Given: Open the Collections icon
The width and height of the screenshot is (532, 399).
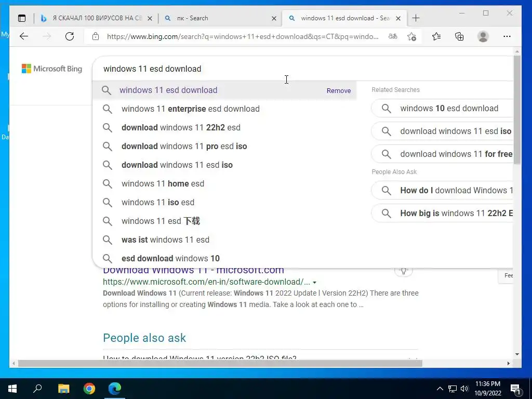Looking at the screenshot, I should [x=459, y=36].
